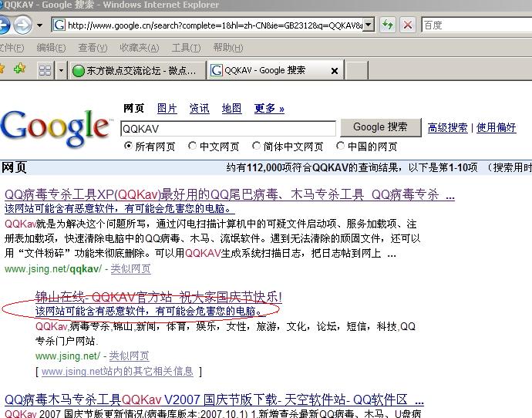This screenshot has width=532, height=418.
Task: Click the green www.jsing.net/qqkav/ URL text
Action: click(53, 269)
